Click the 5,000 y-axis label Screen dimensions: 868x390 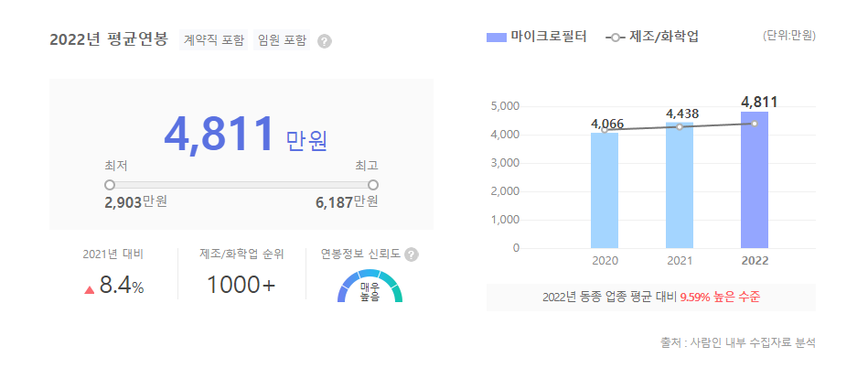(504, 106)
